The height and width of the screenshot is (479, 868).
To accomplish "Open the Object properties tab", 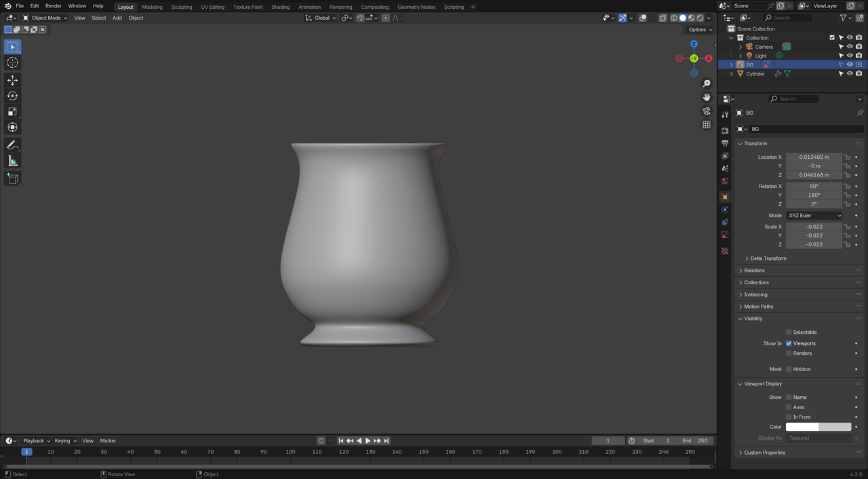I will (x=725, y=197).
